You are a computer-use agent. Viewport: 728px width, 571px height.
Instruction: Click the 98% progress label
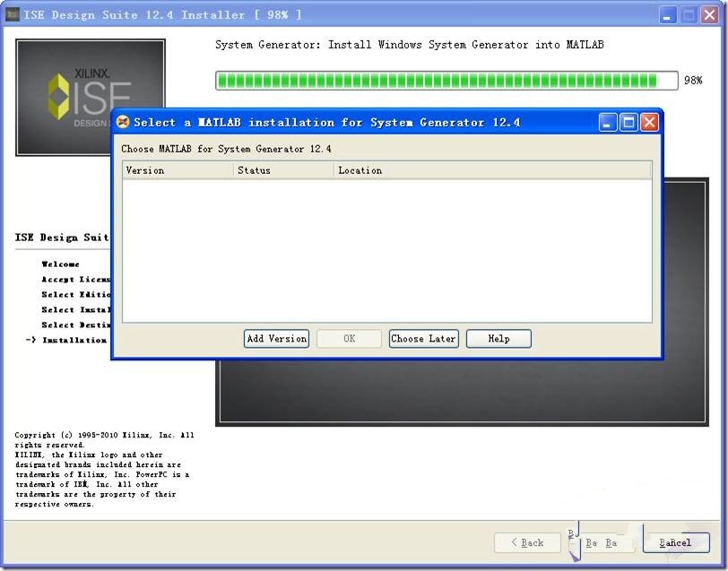click(693, 81)
